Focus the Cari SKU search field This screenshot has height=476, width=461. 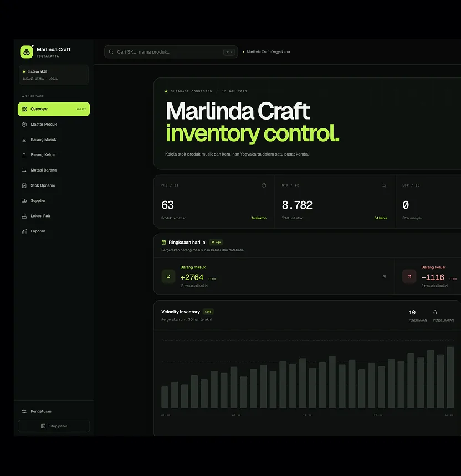click(x=171, y=52)
